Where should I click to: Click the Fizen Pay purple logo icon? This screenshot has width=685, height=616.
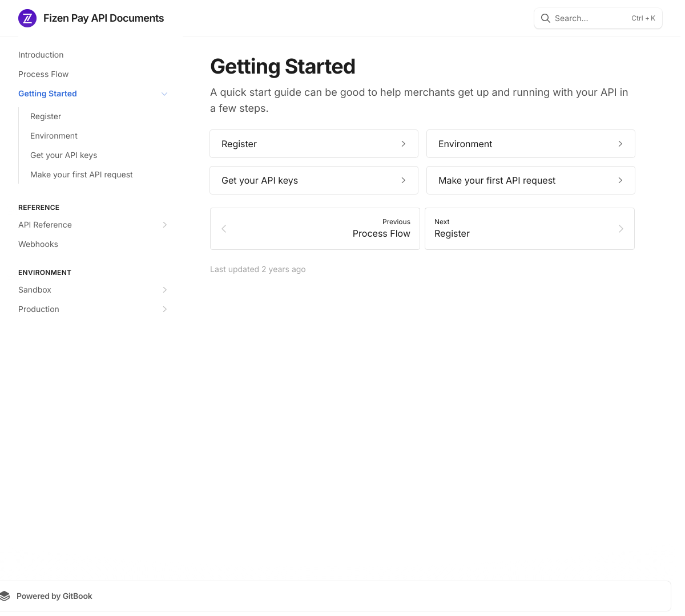pyautogui.click(x=27, y=18)
